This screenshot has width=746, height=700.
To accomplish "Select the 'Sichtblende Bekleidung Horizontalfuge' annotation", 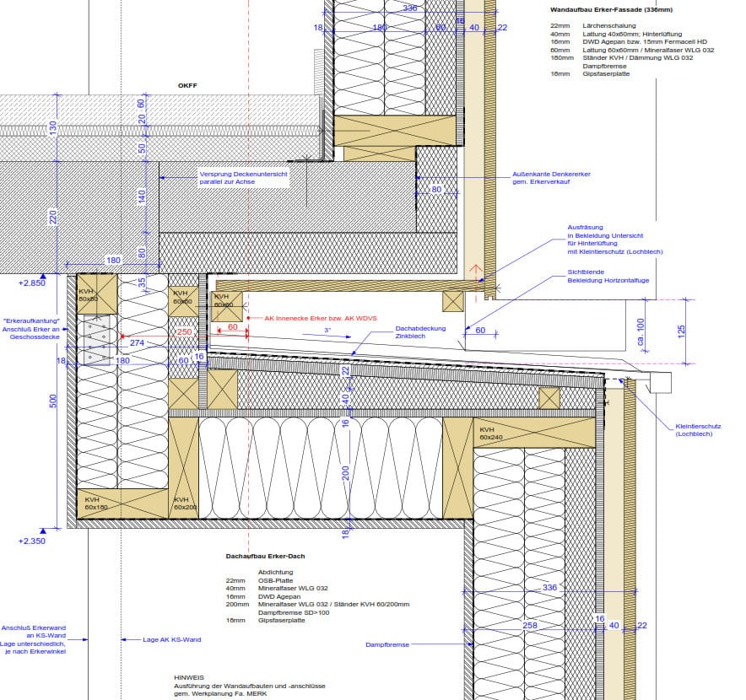I will (x=608, y=277).
